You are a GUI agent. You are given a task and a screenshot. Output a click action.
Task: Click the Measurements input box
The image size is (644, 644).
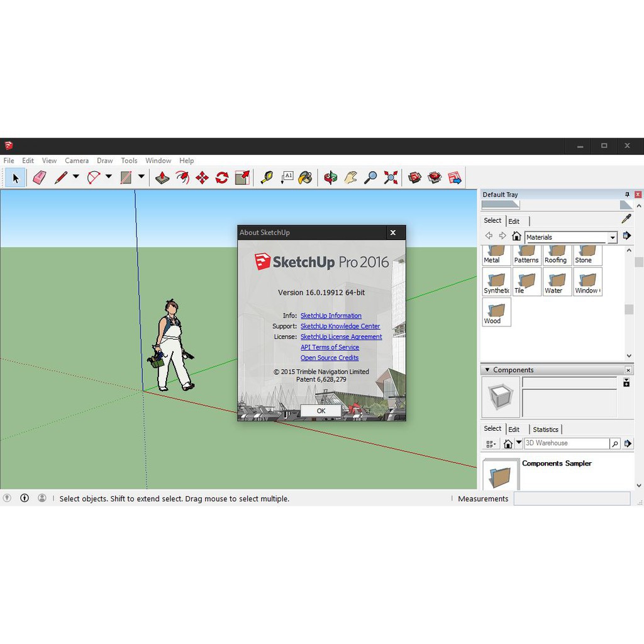[x=571, y=499]
